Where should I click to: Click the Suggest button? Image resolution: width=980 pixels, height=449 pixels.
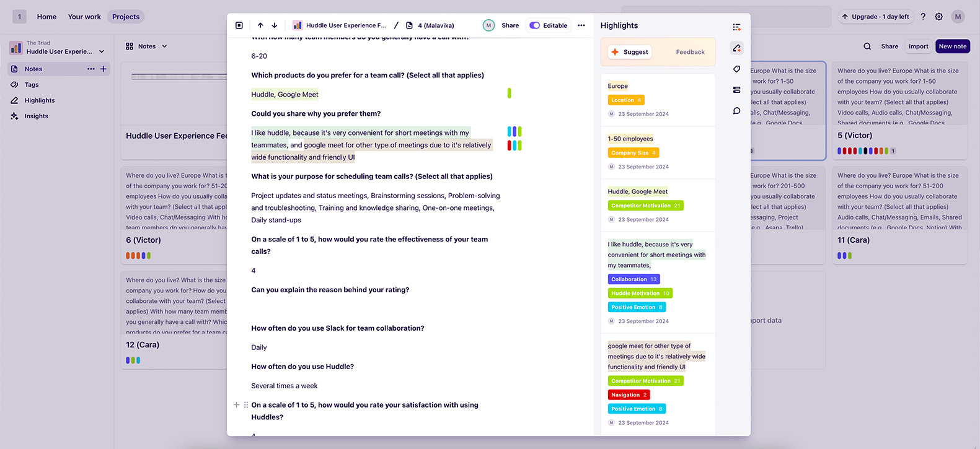630,52
